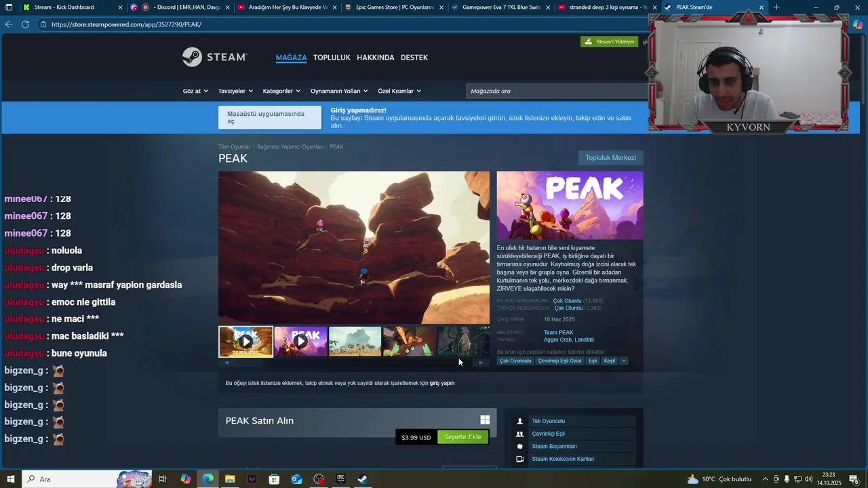Click the right arrow of the thumbnail strip

481,363
